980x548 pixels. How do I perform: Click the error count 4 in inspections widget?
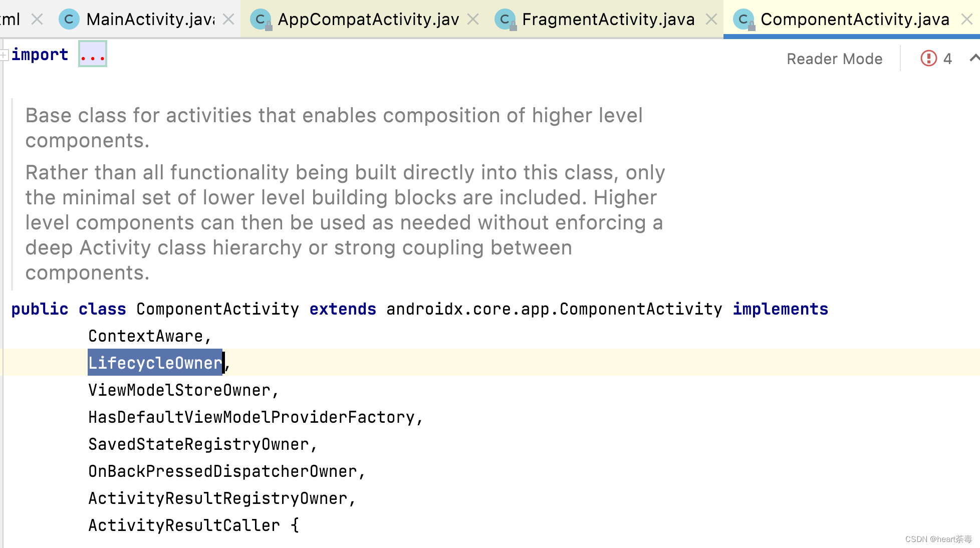[x=948, y=59]
